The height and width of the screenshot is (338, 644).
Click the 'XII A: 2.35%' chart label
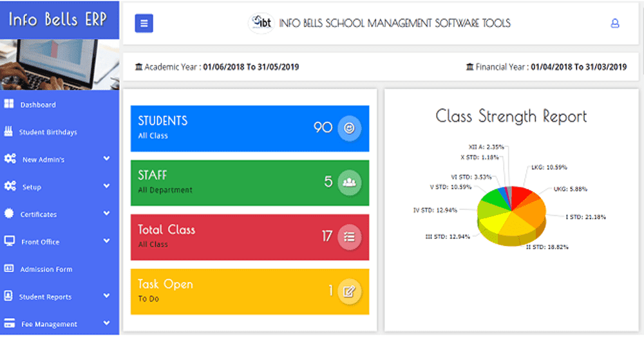click(x=486, y=147)
